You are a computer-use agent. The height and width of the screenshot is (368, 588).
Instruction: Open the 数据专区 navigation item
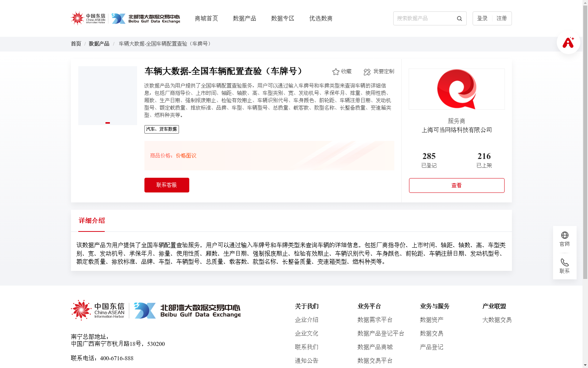coord(283,18)
